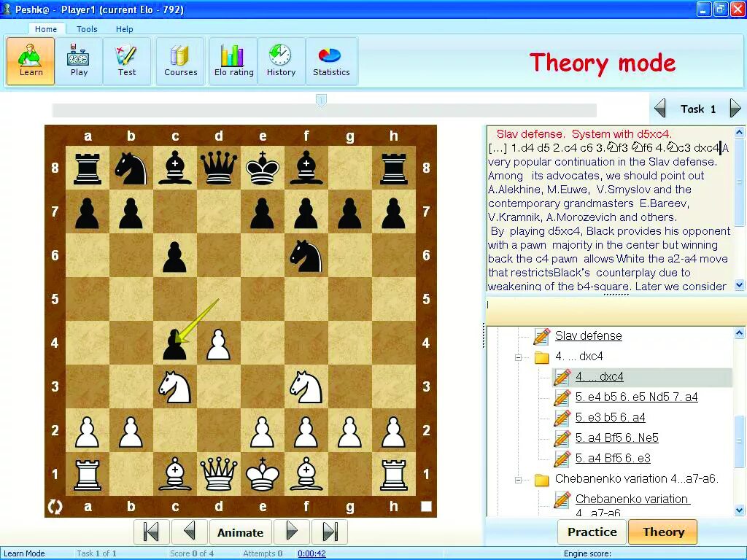This screenshot has height=560, width=747.
Task: Open the Tools tab
Action: 87,29
